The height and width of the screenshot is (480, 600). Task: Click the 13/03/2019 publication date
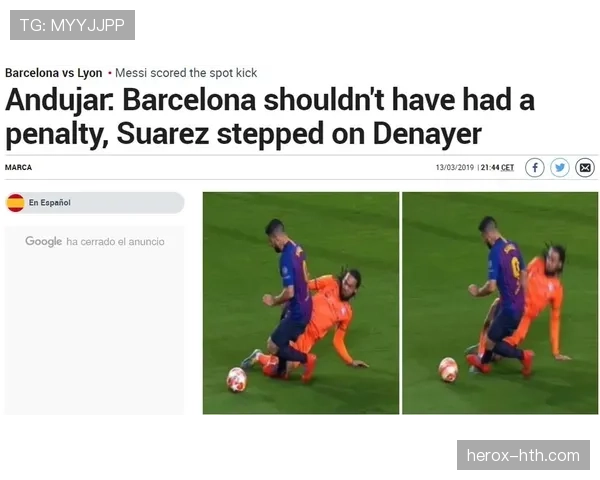(455, 167)
